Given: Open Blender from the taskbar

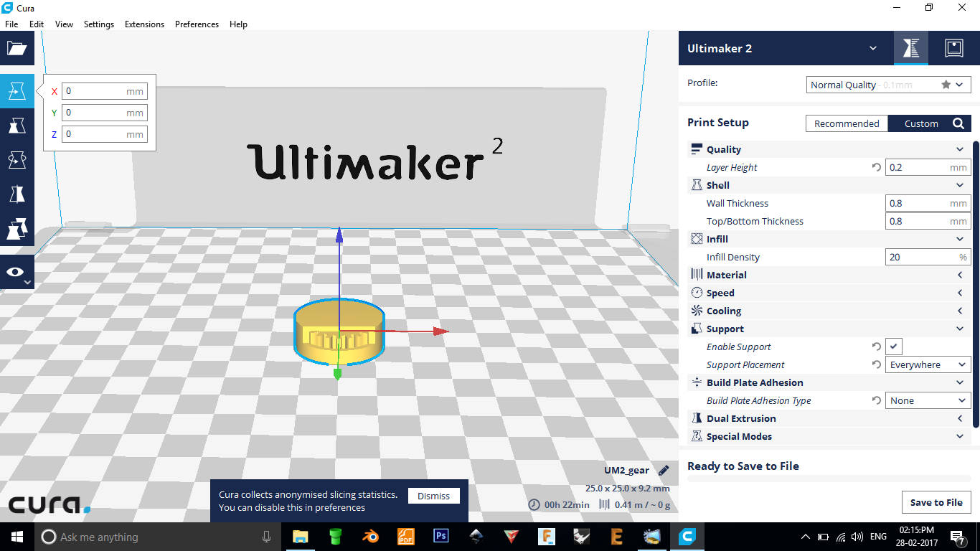Looking at the screenshot, I should tap(370, 536).
